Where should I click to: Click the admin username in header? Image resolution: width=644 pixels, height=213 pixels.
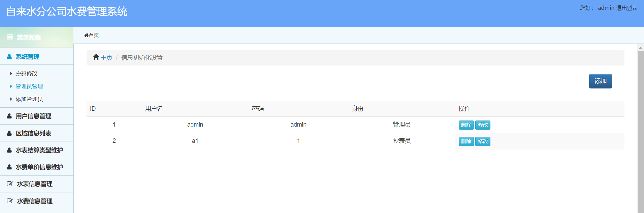(606, 8)
